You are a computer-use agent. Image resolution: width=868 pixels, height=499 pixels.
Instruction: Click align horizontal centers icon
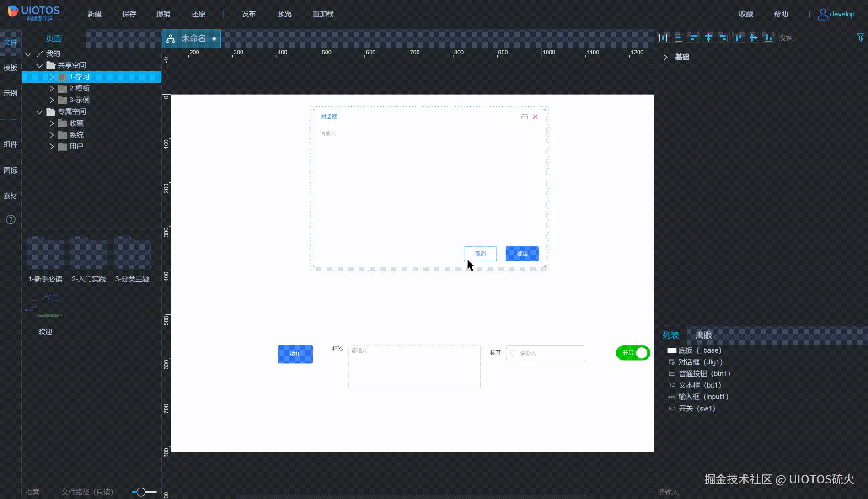708,38
